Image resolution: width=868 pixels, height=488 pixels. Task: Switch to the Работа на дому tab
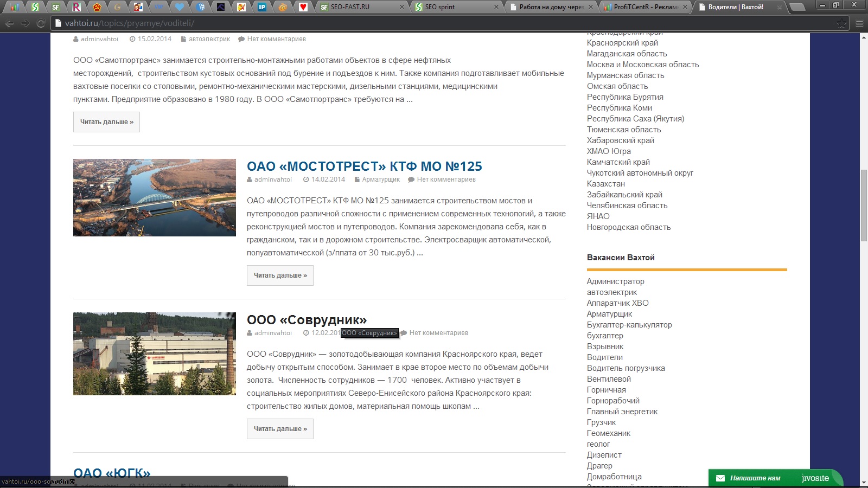(552, 7)
